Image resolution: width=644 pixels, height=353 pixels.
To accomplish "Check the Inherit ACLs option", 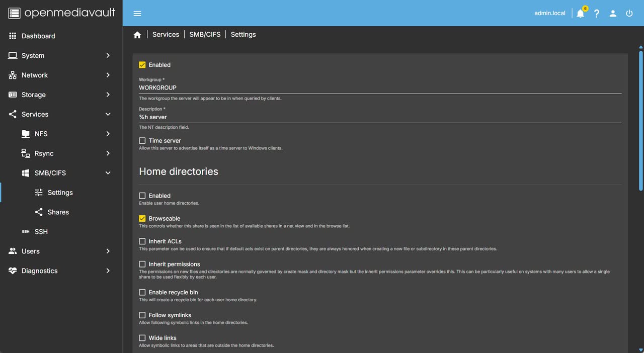I will coord(142,241).
